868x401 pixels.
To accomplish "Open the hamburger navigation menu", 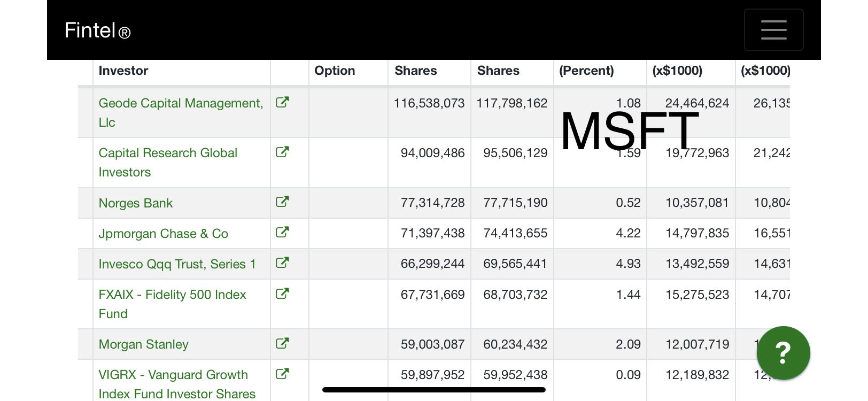I will (773, 30).
